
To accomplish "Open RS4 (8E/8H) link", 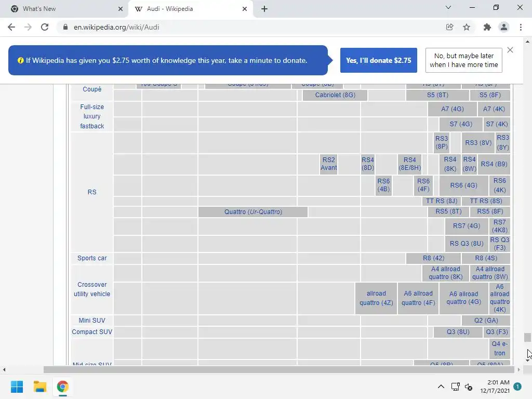I will coord(410,164).
